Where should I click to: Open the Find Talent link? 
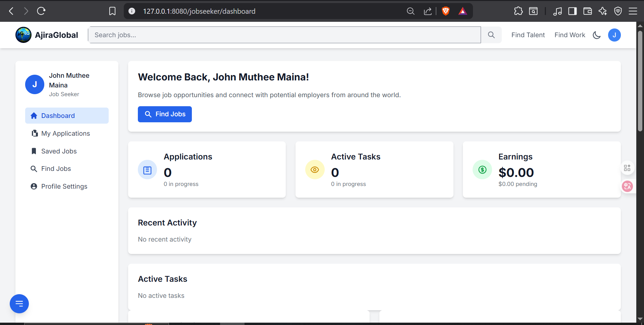point(528,35)
